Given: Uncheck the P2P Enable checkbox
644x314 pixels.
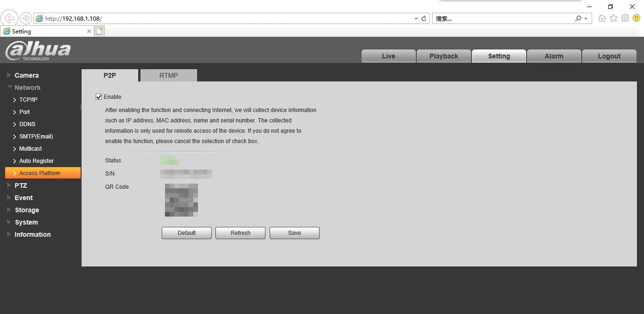Looking at the screenshot, I should point(99,97).
